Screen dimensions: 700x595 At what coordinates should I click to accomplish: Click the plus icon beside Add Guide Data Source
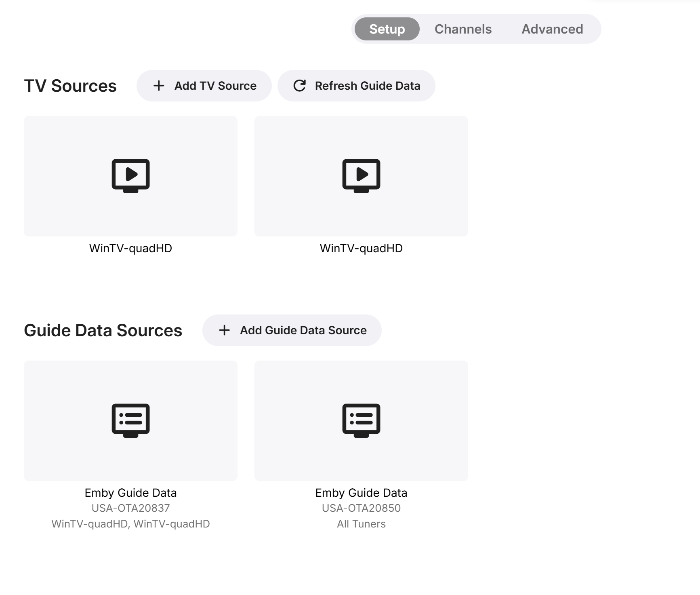[x=224, y=330]
